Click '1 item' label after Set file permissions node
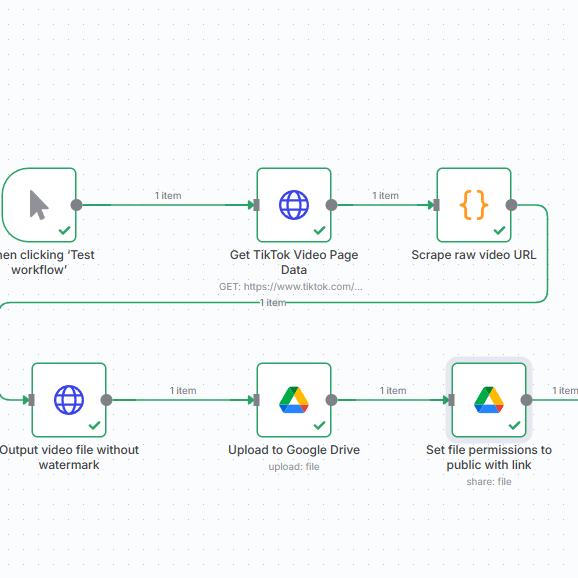This screenshot has height=578, width=578. 565,391
